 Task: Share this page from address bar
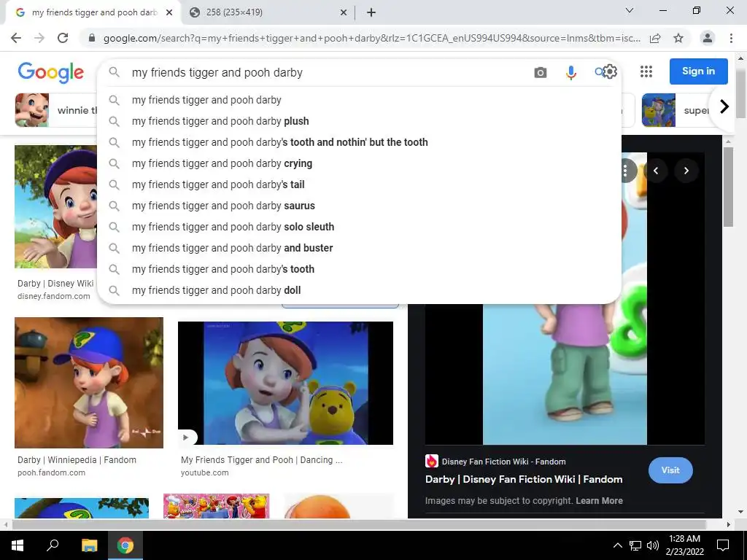(x=655, y=38)
